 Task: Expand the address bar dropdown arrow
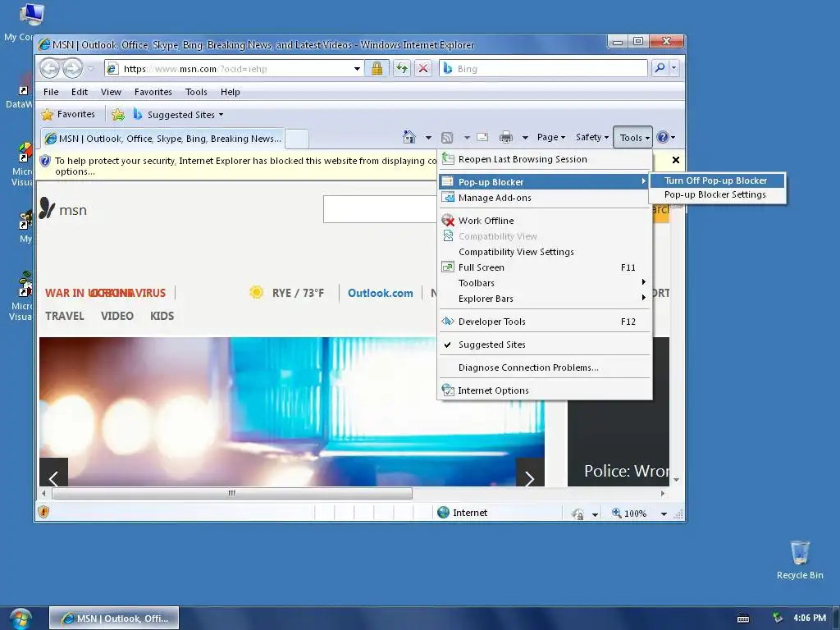357,69
